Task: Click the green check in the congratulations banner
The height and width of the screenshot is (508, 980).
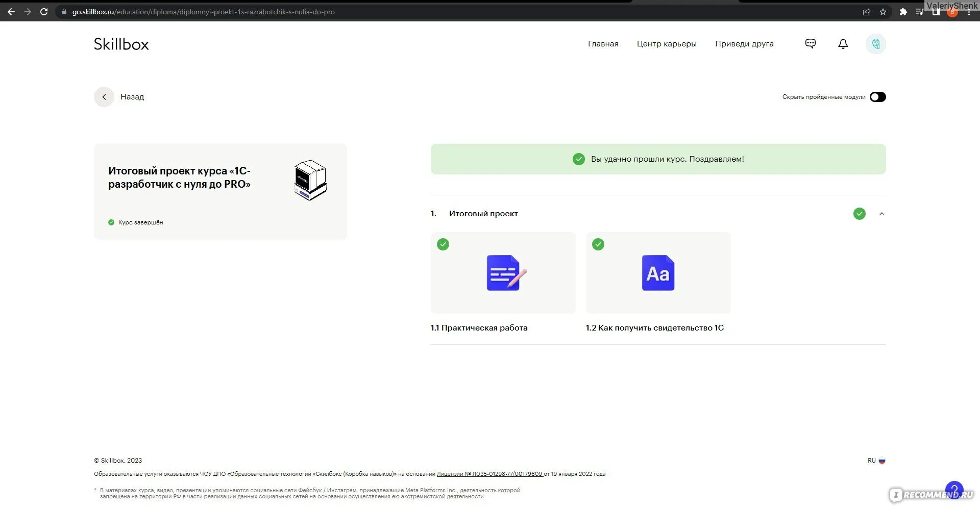Action: coord(579,159)
